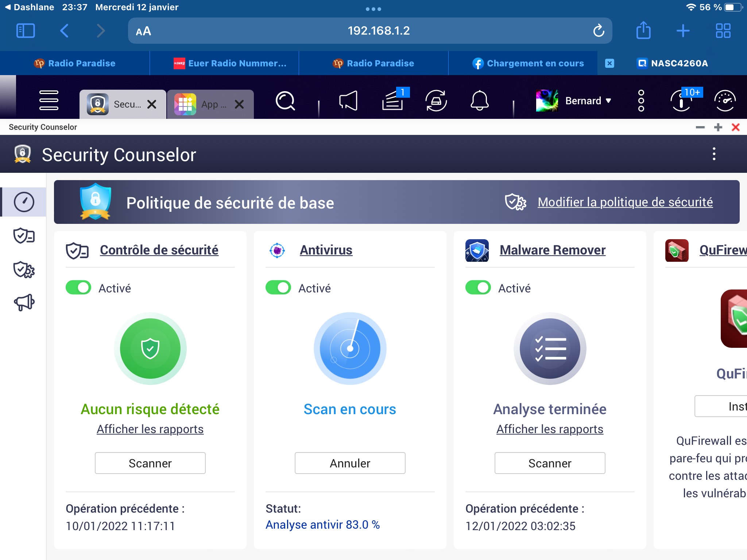The image size is (747, 560).
Task: Click Annuler to cancel antivirus scan
Action: (350, 463)
